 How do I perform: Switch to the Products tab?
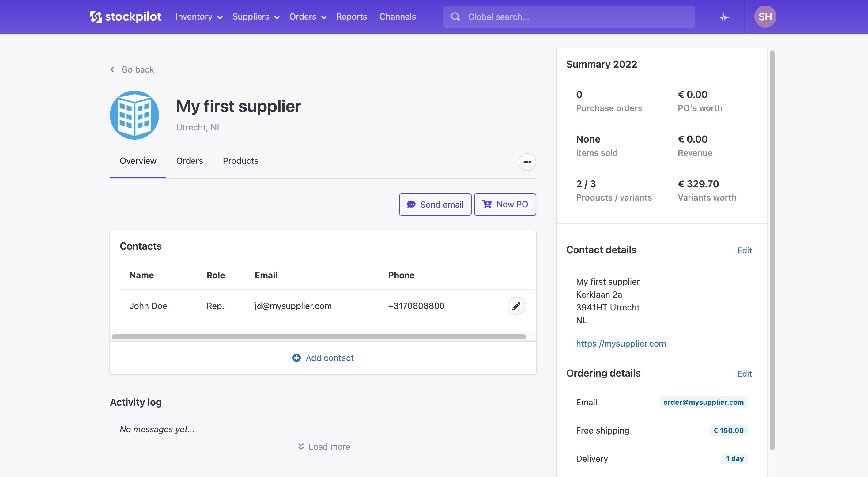pos(241,161)
